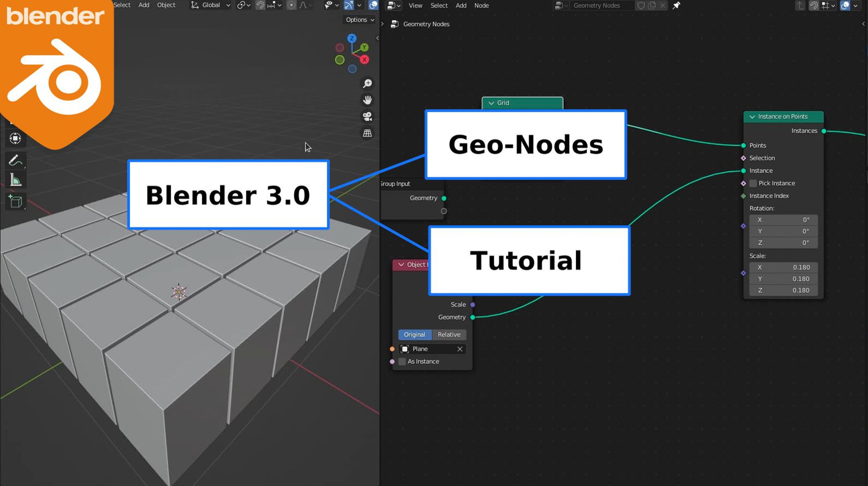868x486 pixels.
Task: Collapse the Instance on Points node
Action: 752,117
